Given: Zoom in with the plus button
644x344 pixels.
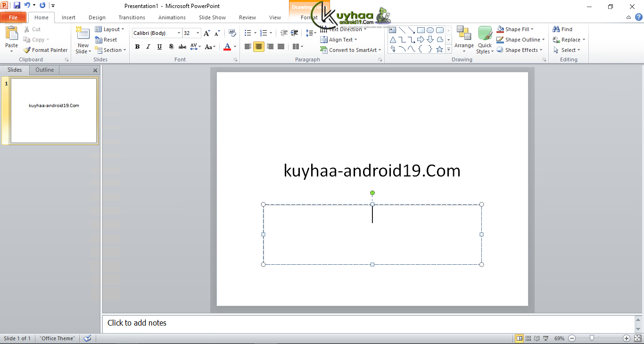Looking at the screenshot, I should point(627,338).
